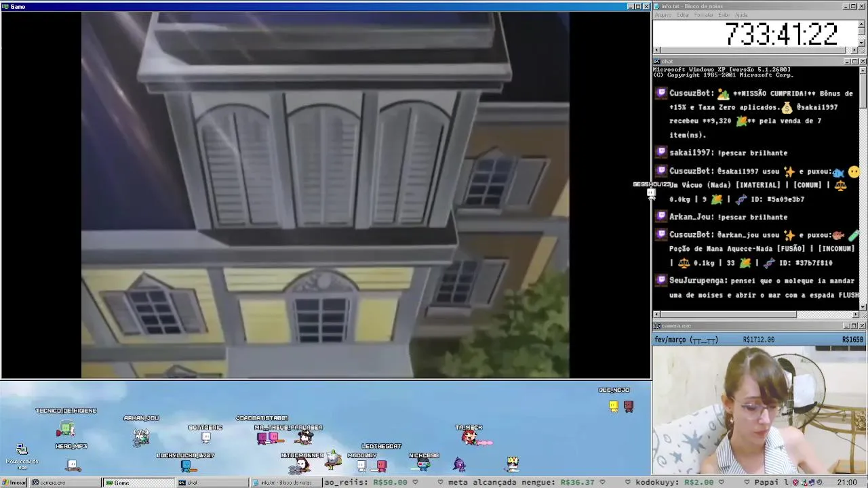Select the TECNICO_DE_HIGIENE avatar
The image size is (868, 488).
point(66,428)
